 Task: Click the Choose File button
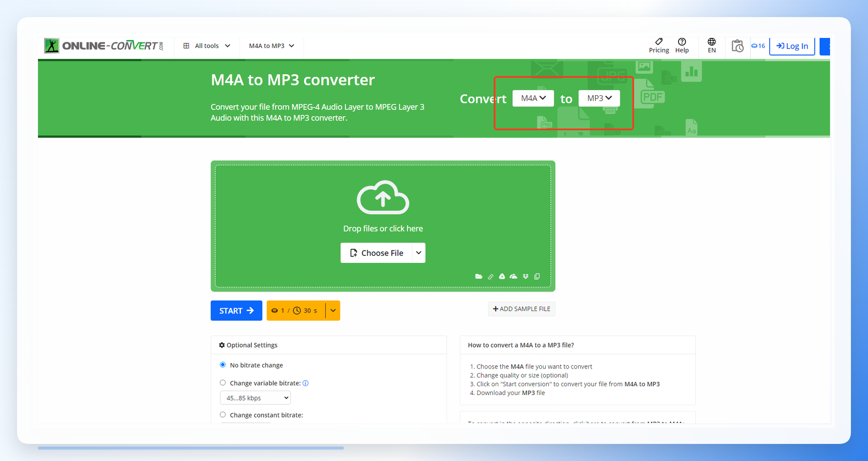(376, 253)
